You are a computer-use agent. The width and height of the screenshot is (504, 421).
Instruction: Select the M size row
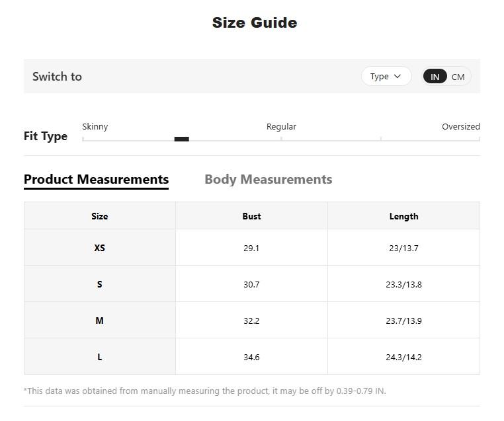[99, 321]
